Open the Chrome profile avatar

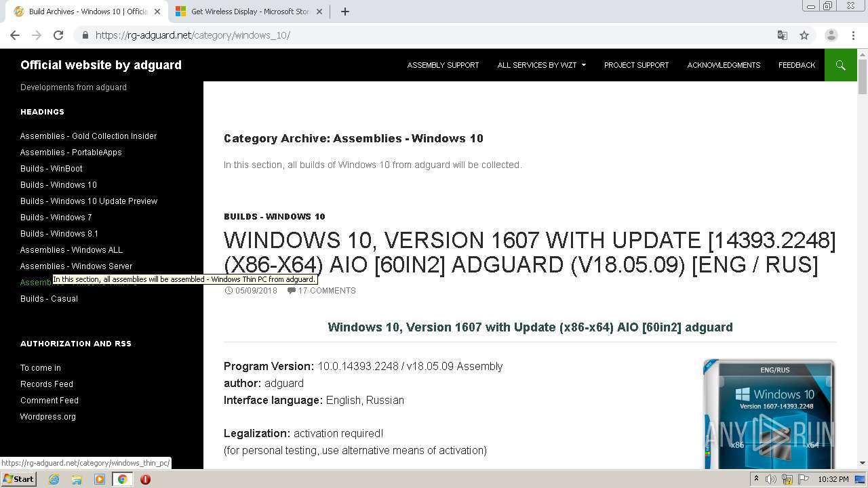tap(831, 35)
